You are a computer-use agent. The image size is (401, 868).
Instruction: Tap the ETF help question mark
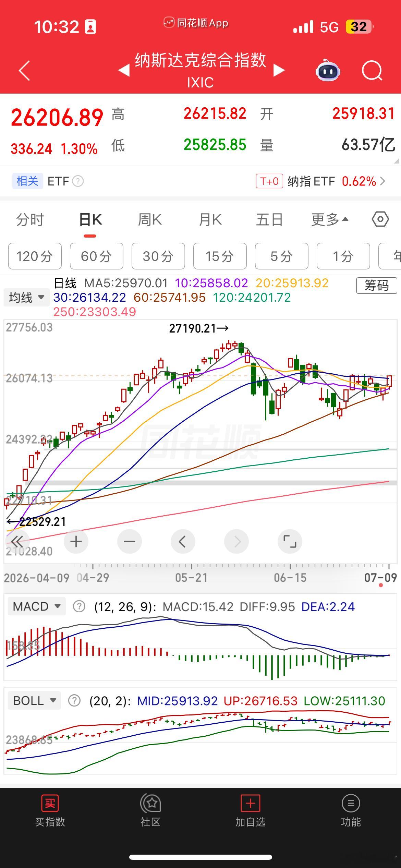(x=78, y=181)
